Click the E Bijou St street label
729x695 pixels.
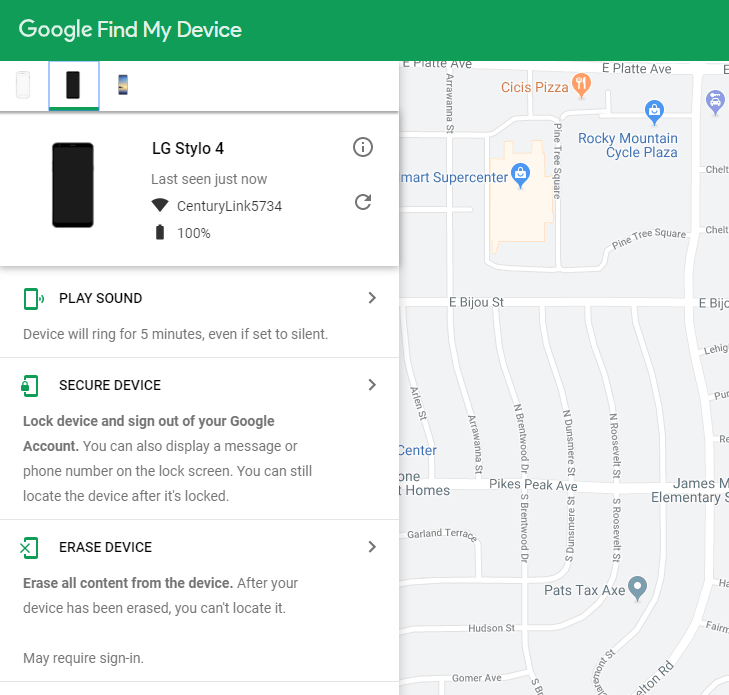[476, 303]
